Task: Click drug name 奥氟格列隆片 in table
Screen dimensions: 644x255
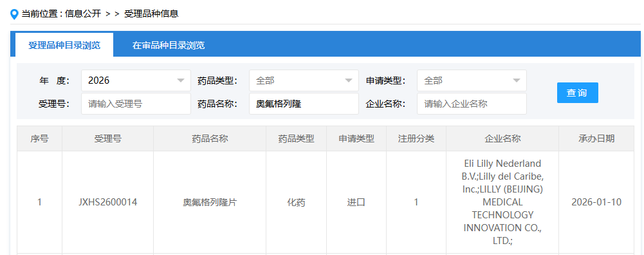Action: pyautogui.click(x=210, y=202)
